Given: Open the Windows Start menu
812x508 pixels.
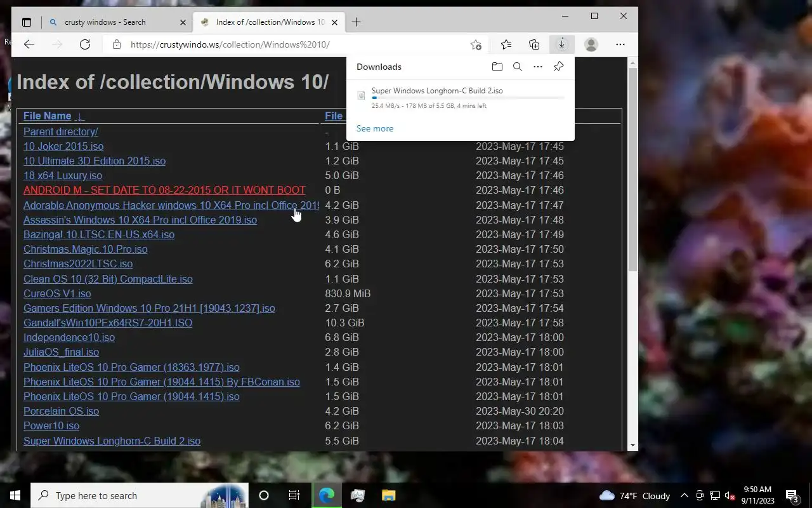Looking at the screenshot, I should pos(15,495).
